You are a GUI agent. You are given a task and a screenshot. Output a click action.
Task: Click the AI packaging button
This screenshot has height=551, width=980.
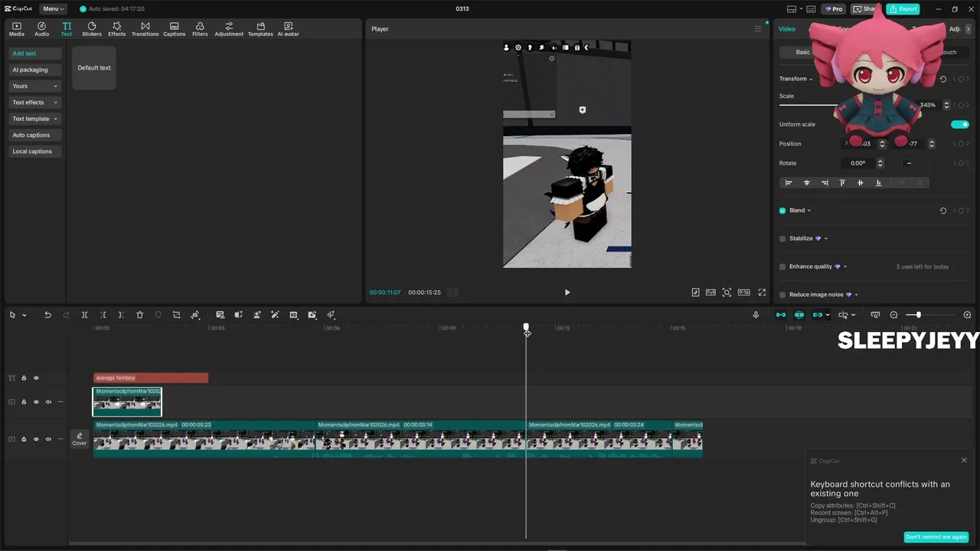35,70
